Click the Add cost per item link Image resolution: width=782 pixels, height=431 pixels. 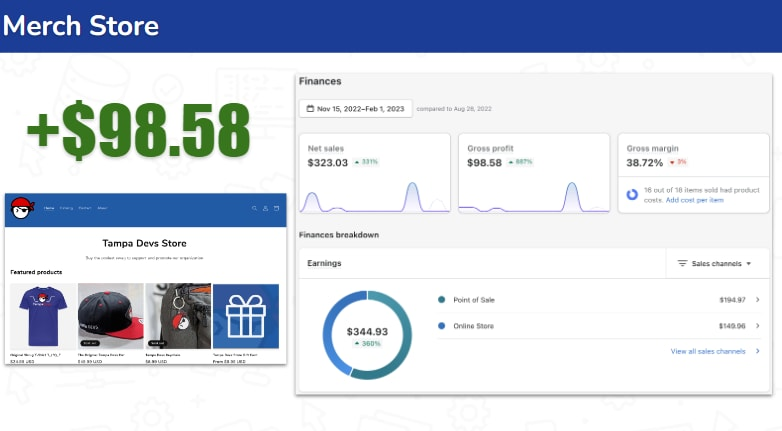pyautogui.click(x=694, y=200)
